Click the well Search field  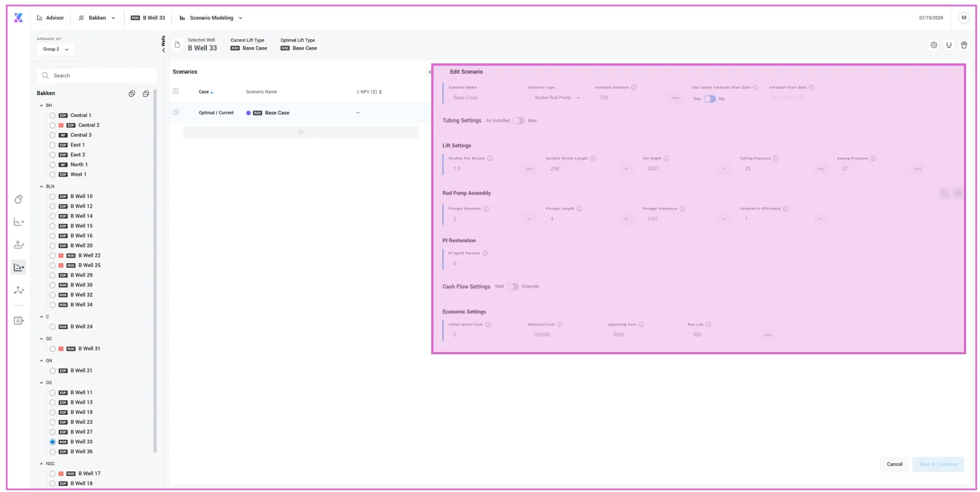coord(97,75)
